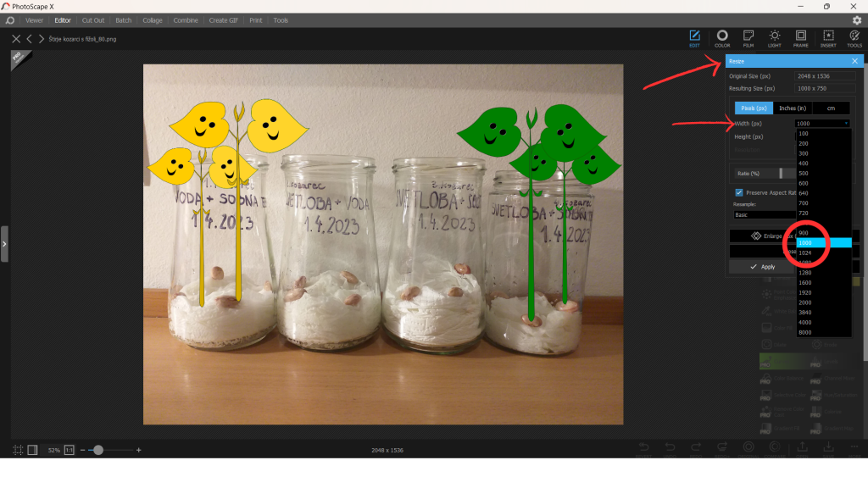Choose 400 from width list
Image resolution: width=868 pixels, height=488 pixels.
coord(824,164)
